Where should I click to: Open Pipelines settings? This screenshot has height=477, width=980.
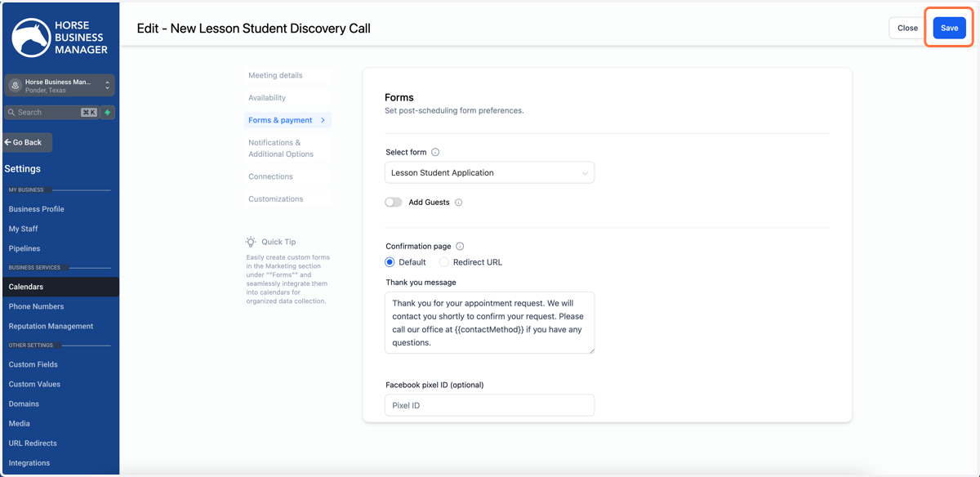[x=24, y=248]
